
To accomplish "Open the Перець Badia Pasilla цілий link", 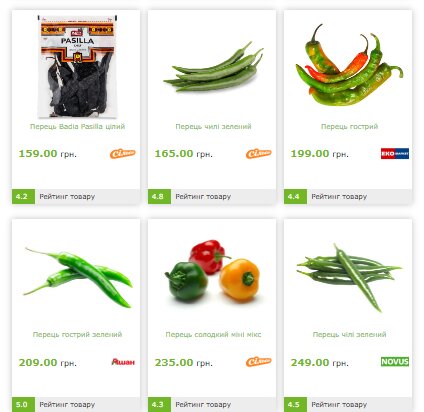I will (77, 127).
